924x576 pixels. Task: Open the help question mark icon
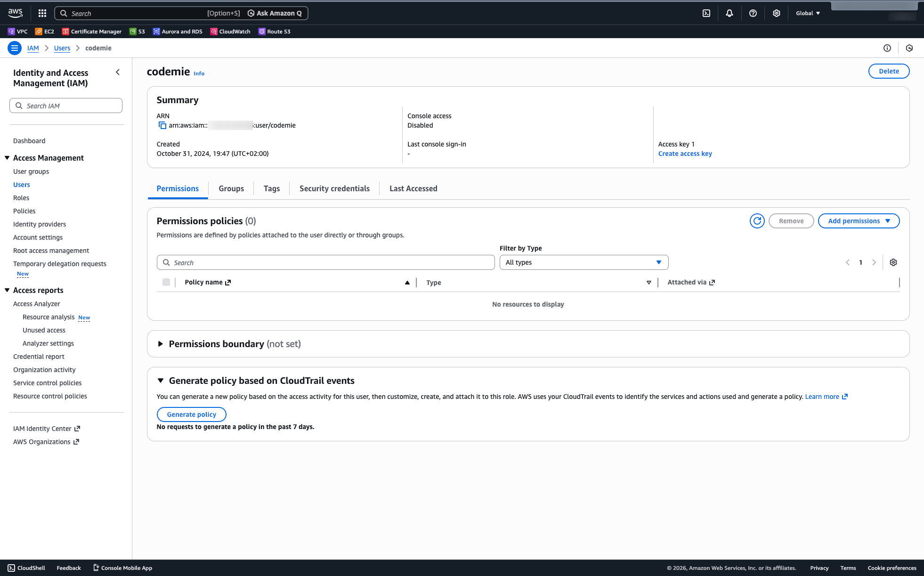click(x=753, y=13)
